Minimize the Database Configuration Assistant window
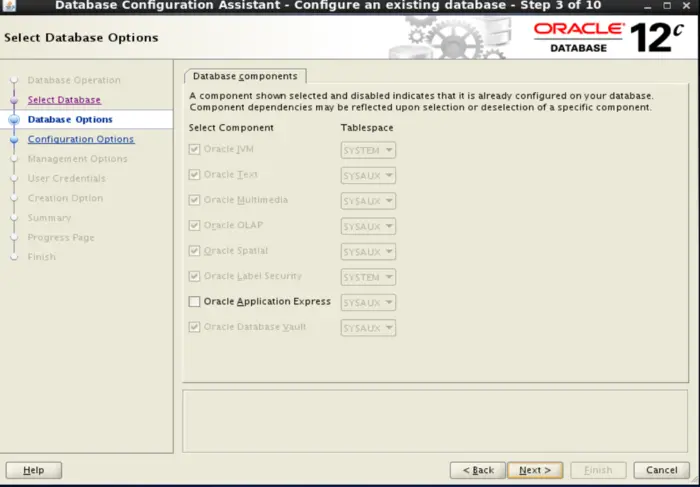 pos(648,6)
